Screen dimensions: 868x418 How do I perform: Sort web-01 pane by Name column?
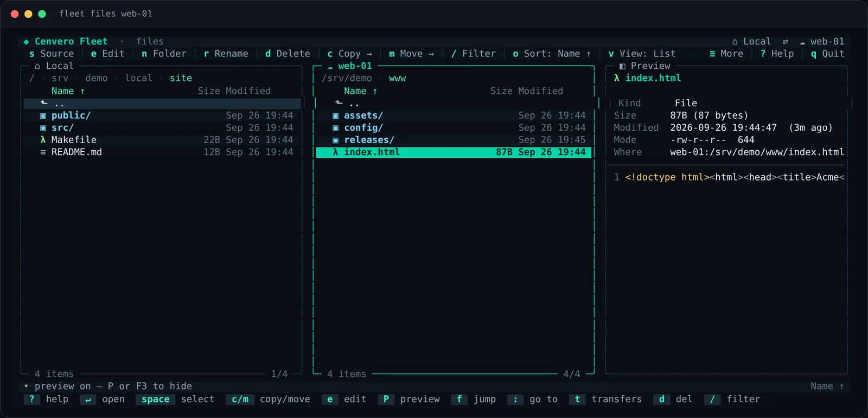point(360,91)
